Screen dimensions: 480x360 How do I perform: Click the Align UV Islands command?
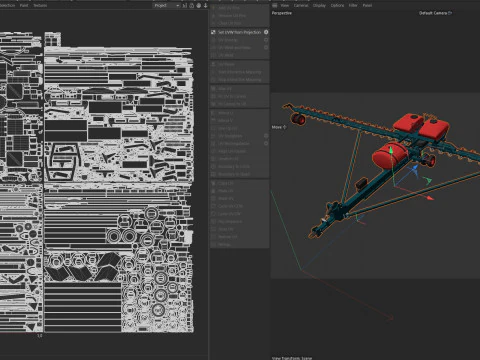[x=239, y=151]
